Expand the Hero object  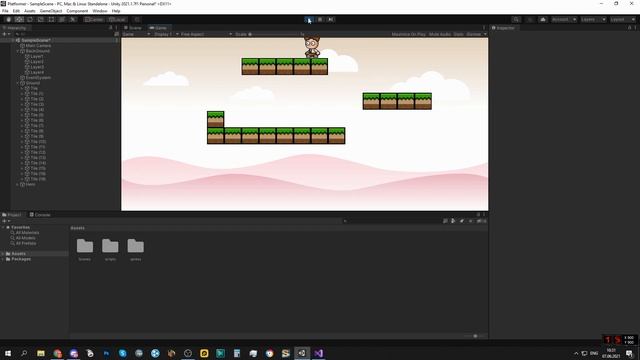pyautogui.click(x=18, y=184)
